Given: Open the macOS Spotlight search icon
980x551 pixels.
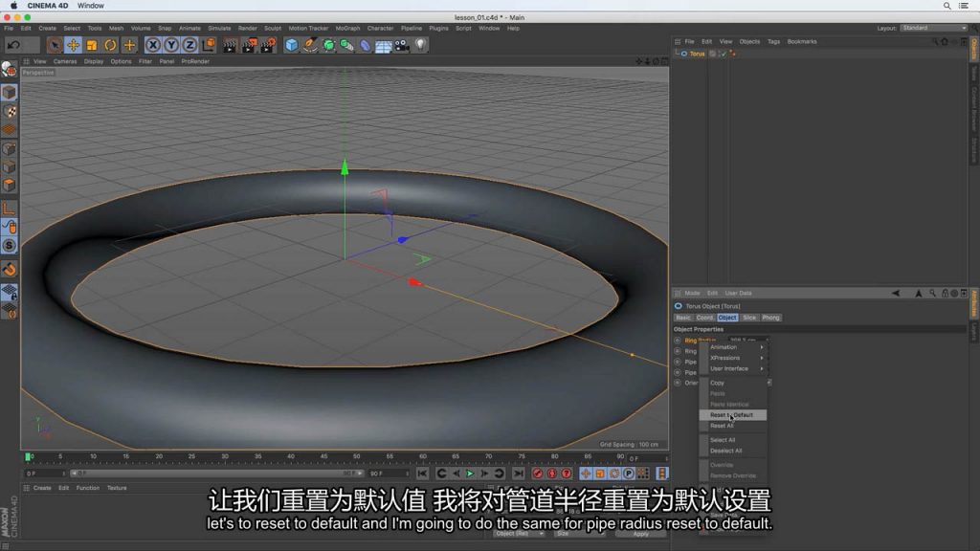Looking at the screenshot, I should pyautogui.click(x=947, y=6).
